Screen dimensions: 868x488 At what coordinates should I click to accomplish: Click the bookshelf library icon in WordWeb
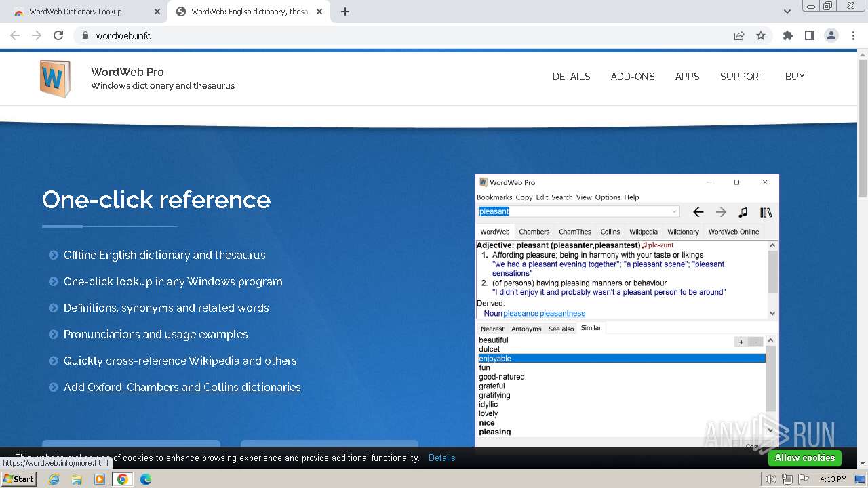pyautogui.click(x=766, y=212)
